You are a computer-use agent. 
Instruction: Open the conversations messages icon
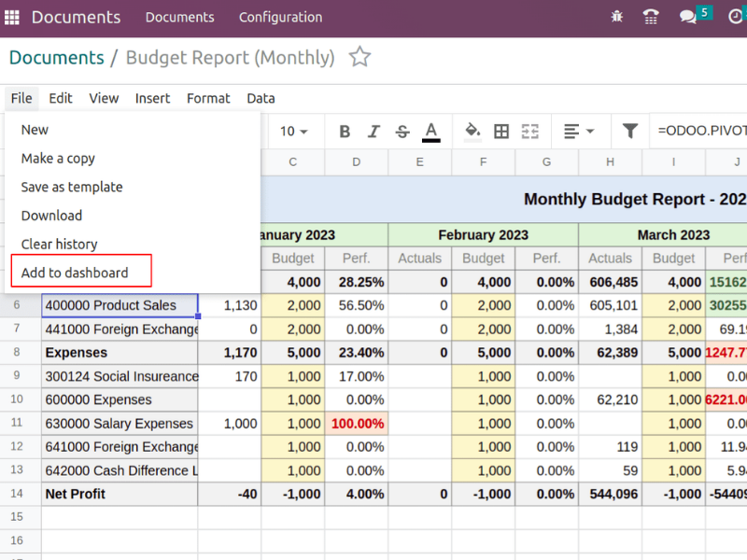coord(688,17)
